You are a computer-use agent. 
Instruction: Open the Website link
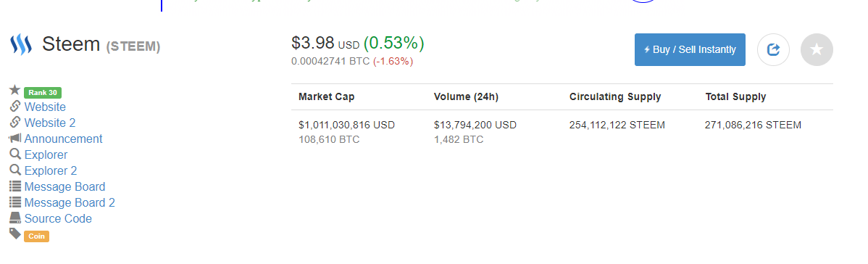pyautogui.click(x=45, y=107)
